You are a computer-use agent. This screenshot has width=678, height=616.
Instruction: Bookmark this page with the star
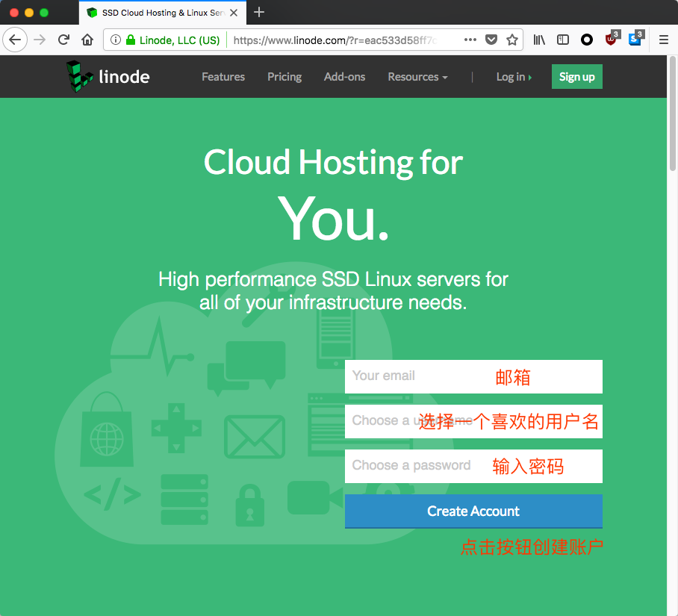click(512, 40)
